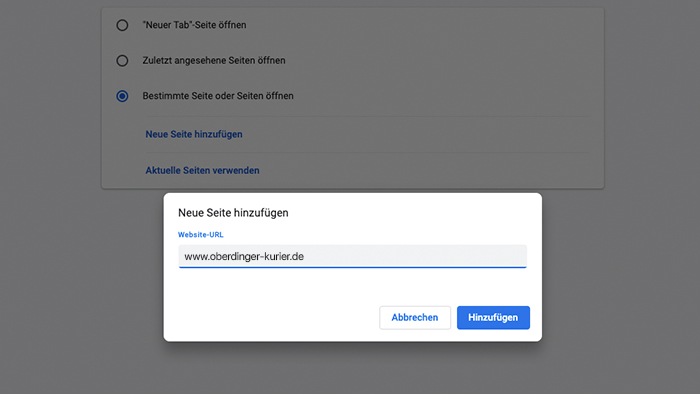
Task: Click the Website-URL field label
Action: coord(200,235)
